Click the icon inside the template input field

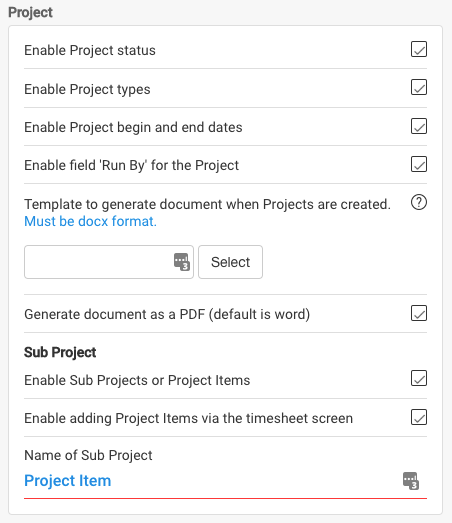tap(182, 262)
